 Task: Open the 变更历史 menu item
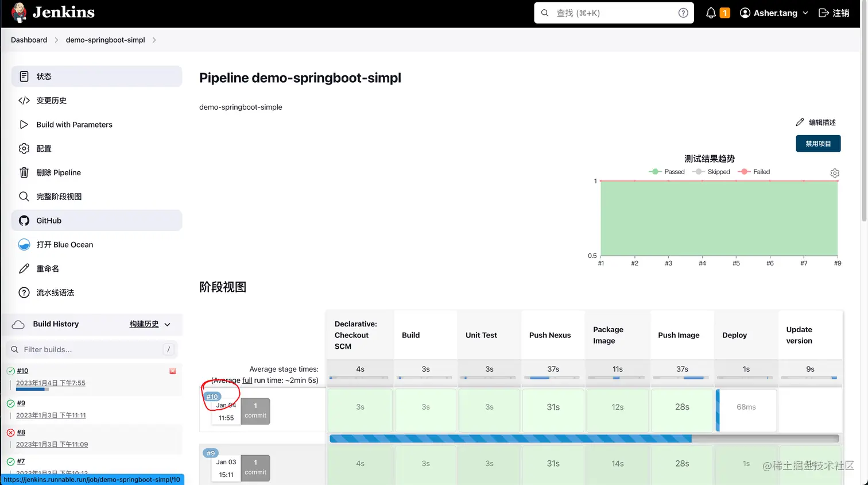[x=96, y=101]
